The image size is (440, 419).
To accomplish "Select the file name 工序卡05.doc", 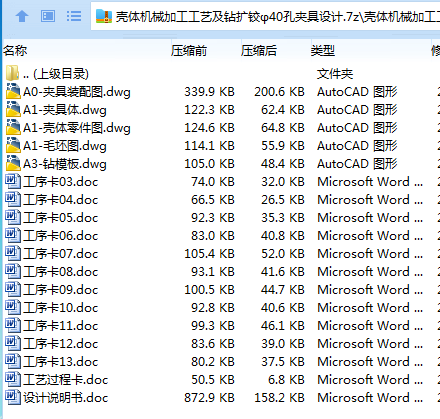I will coord(61,218).
